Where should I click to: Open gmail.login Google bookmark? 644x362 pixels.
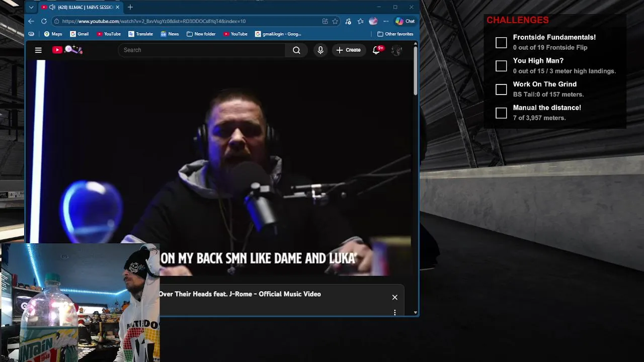click(x=278, y=34)
